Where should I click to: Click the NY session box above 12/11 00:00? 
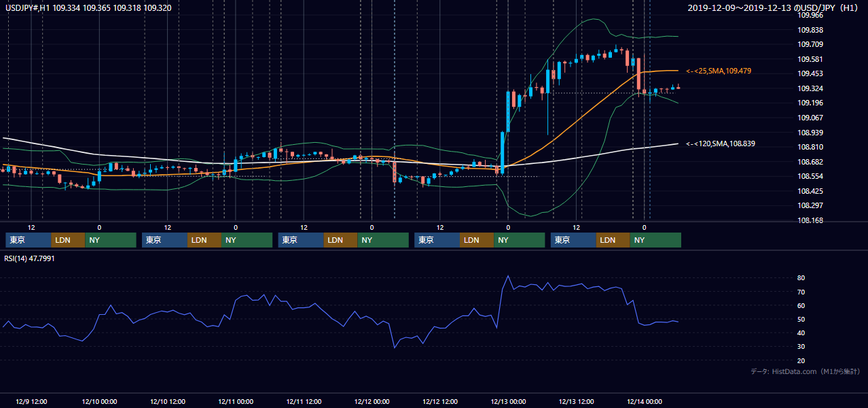(247, 240)
